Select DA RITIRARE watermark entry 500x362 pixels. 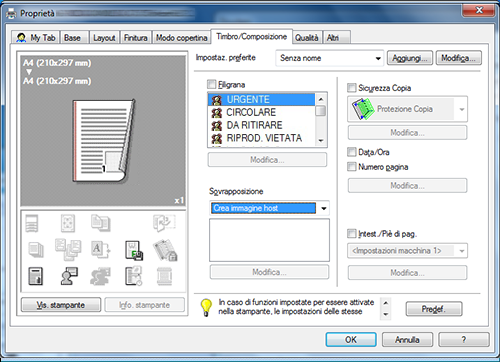(x=262, y=125)
